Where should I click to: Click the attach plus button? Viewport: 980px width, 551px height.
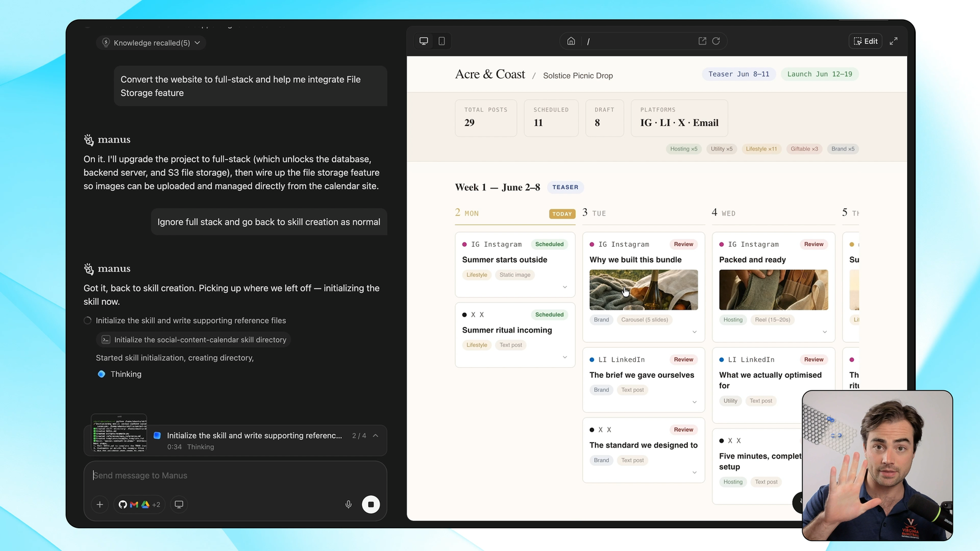pos(100,504)
